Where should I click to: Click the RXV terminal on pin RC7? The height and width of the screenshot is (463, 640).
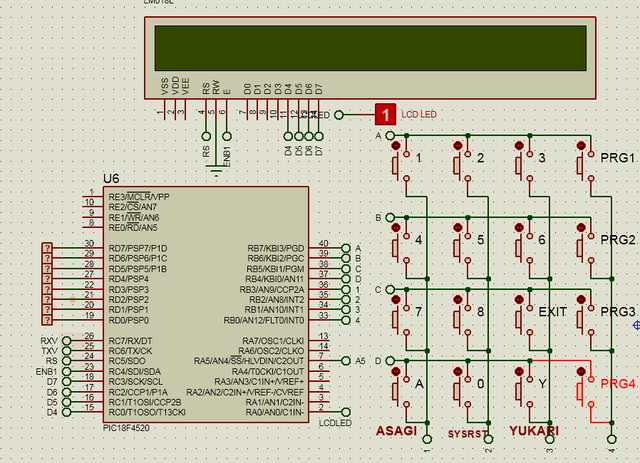[66, 341]
